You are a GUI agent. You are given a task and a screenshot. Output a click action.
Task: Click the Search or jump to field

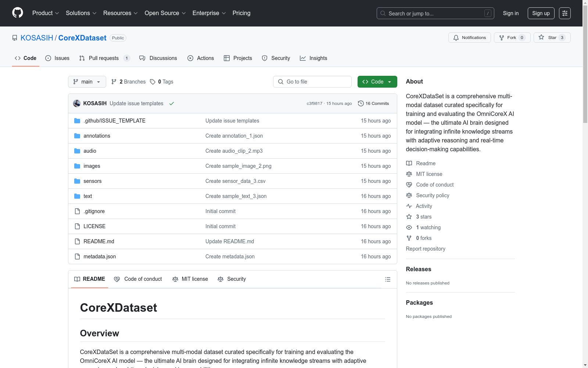[435, 13]
